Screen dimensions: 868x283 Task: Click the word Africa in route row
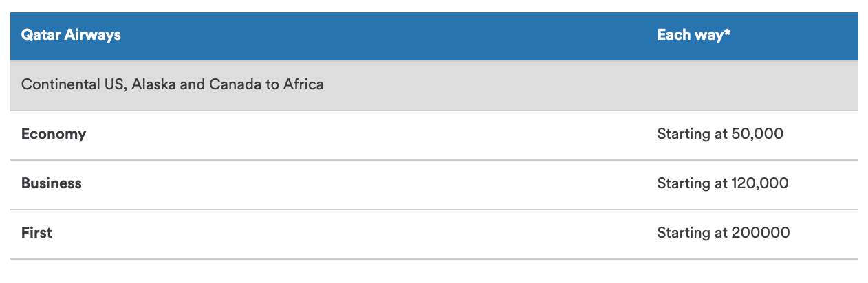(302, 85)
